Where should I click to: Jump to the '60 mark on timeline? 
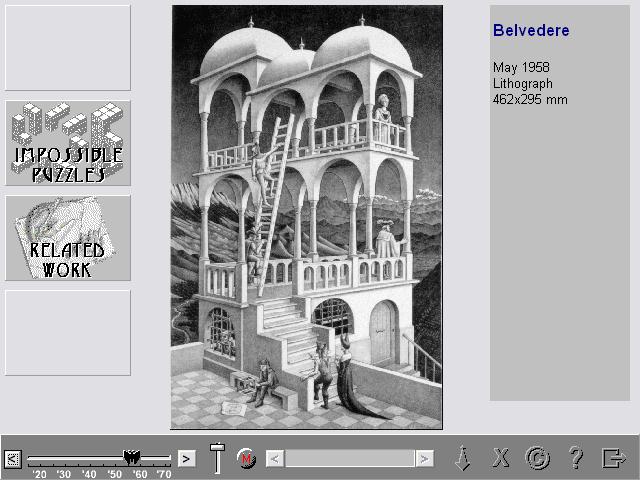140,474
